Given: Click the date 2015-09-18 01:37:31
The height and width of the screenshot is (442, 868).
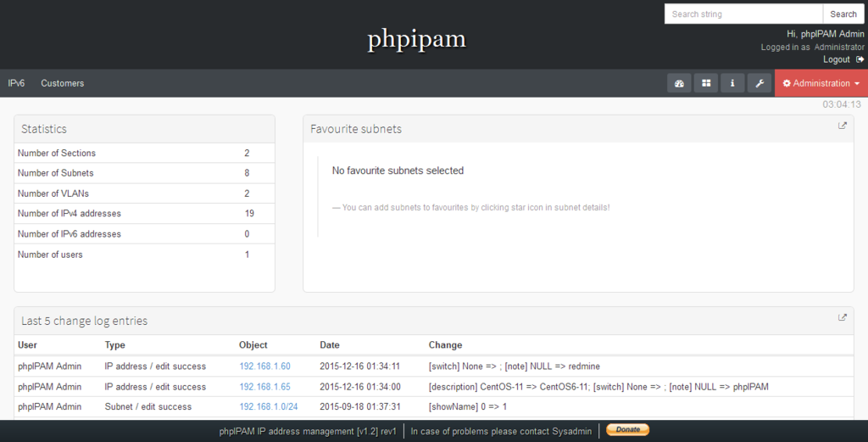Looking at the screenshot, I should tap(359, 406).
